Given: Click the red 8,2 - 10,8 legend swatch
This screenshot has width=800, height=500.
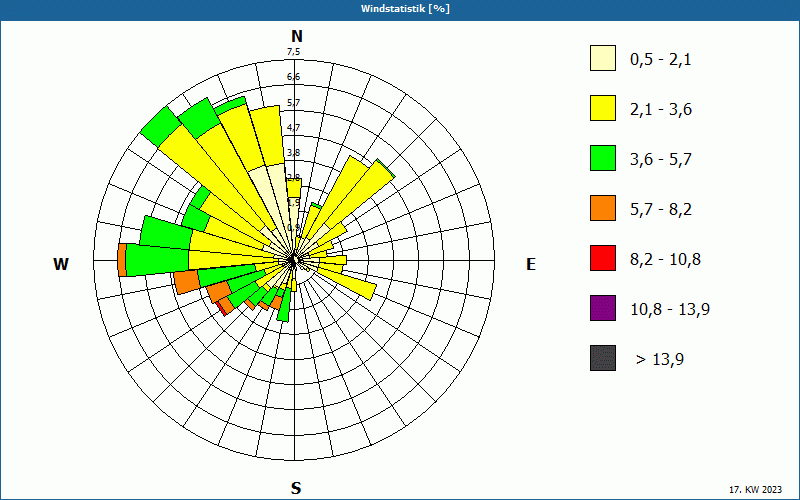Looking at the screenshot, I should pyautogui.click(x=603, y=258).
